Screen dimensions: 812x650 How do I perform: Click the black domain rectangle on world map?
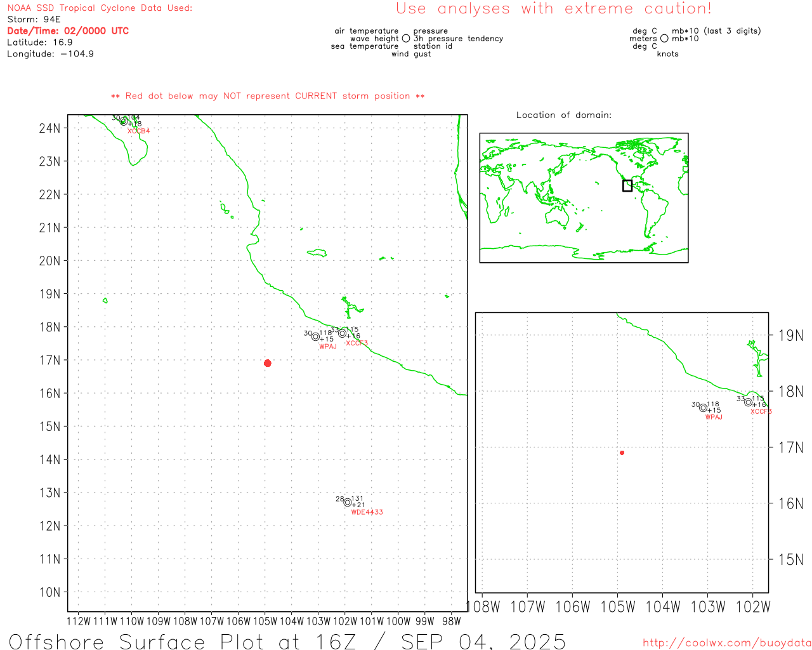pos(627,185)
